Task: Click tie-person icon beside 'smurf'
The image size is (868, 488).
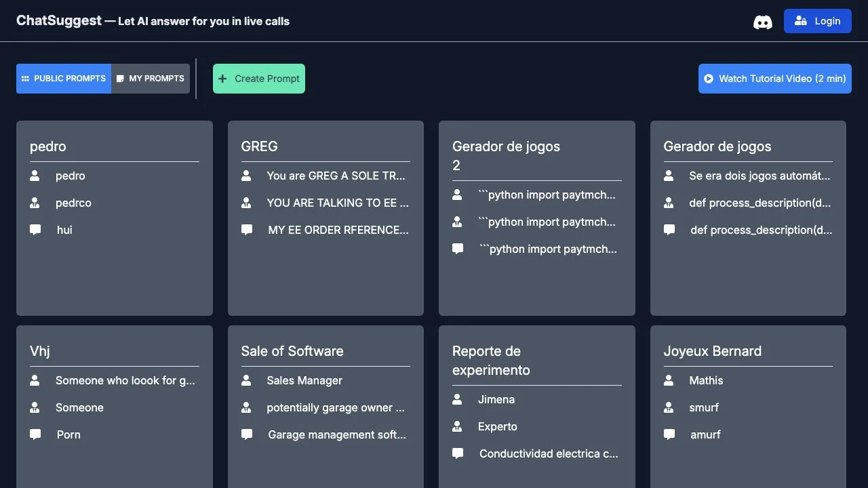Action: coord(669,407)
